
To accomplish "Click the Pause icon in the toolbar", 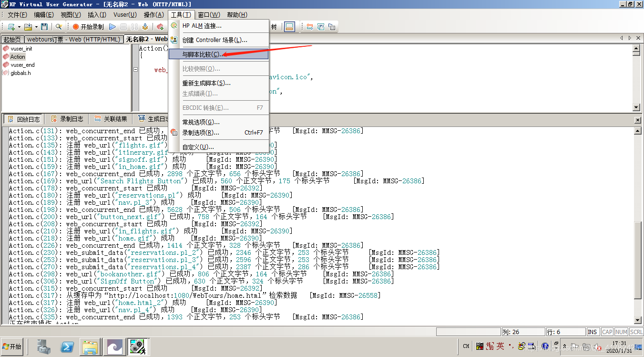I will tap(134, 27).
